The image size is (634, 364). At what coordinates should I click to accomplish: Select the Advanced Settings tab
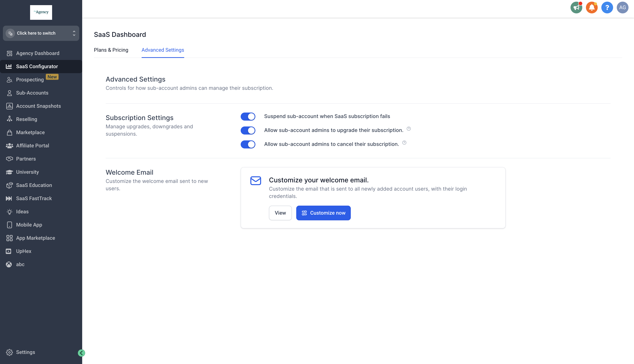point(163,50)
